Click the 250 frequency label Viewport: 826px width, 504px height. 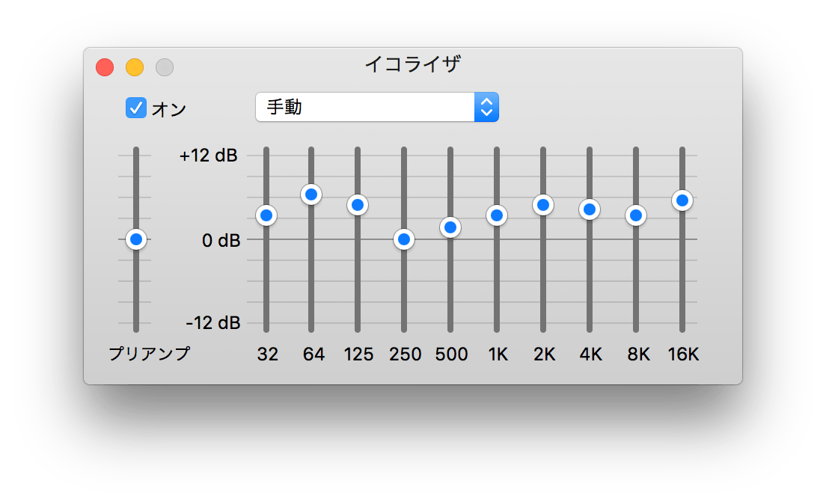click(405, 354)
